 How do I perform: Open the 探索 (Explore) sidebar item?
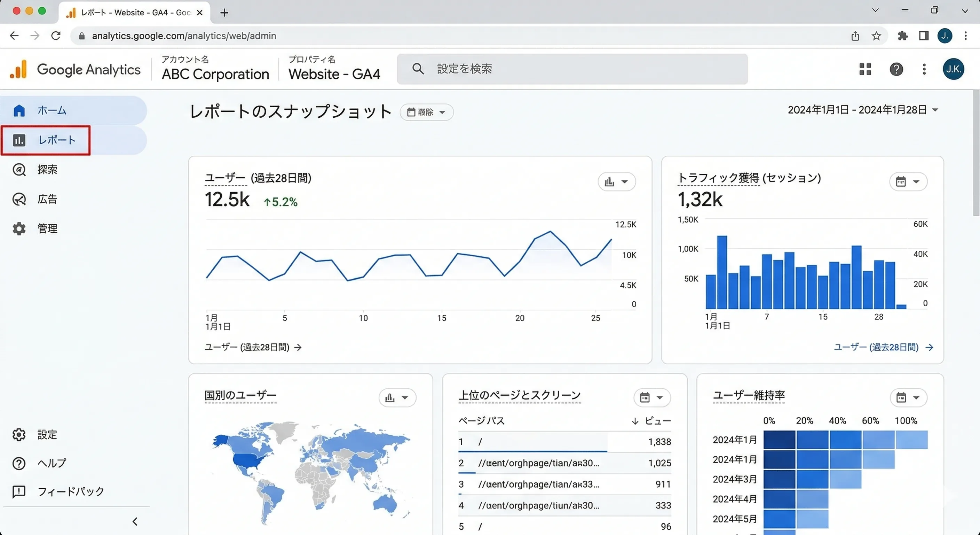[47, 169]
